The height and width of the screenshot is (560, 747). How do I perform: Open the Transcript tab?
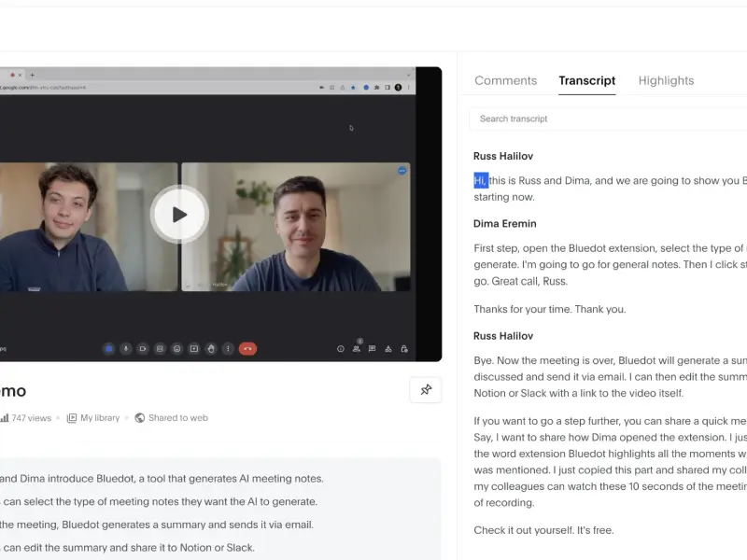(587, 80)
